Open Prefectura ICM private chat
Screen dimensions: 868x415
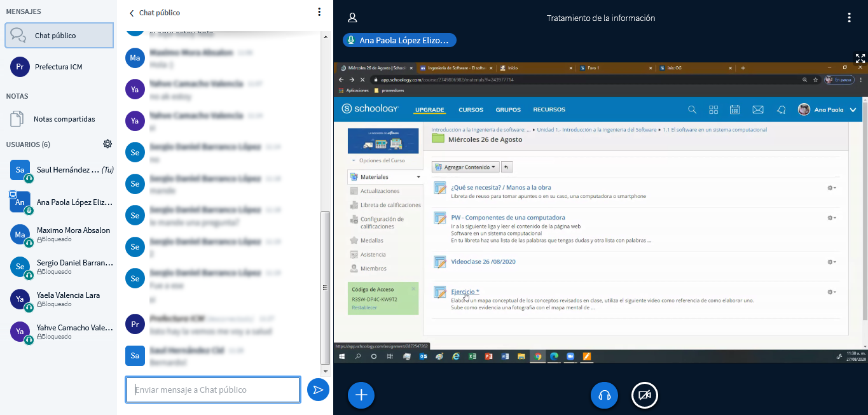tap(59, 67)
